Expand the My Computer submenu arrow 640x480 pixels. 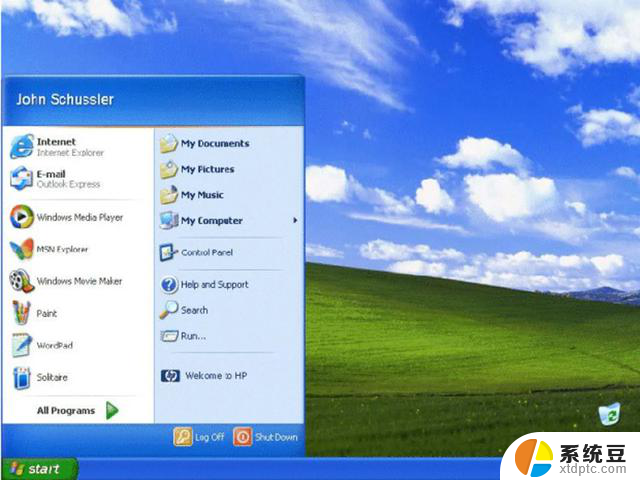[x=295, y=220]
